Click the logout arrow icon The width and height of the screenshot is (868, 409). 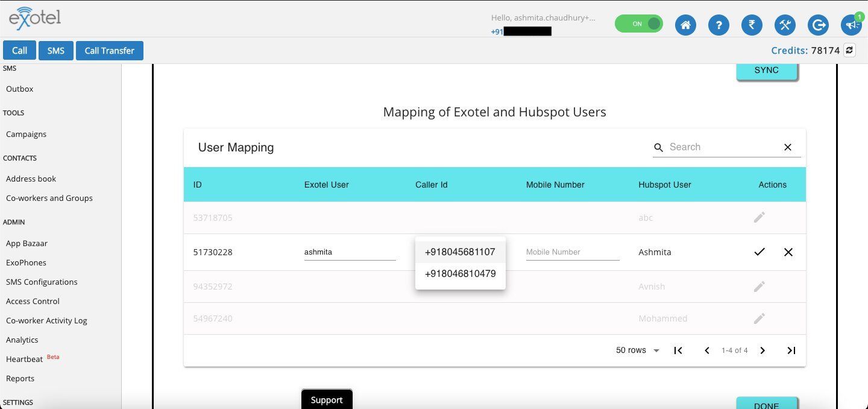click(818, 25)
